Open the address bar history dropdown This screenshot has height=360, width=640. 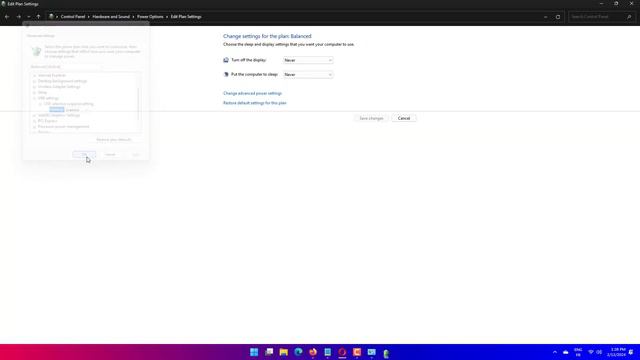546,17
